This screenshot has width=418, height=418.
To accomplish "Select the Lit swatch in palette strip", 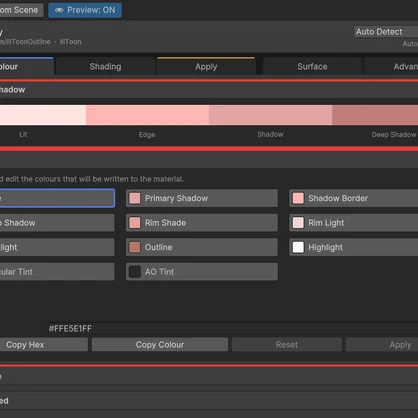I will pos(43,115).
